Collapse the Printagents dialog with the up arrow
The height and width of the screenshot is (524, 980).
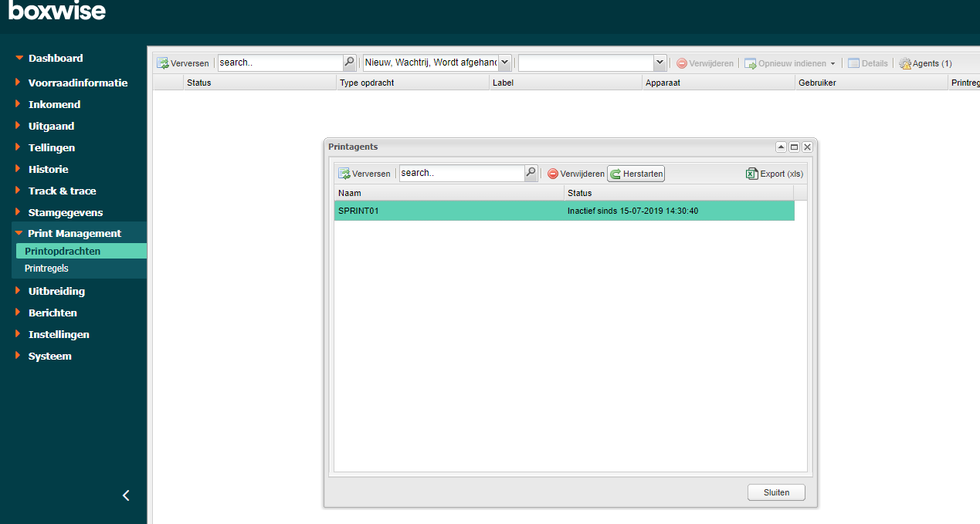coord(781,147)
